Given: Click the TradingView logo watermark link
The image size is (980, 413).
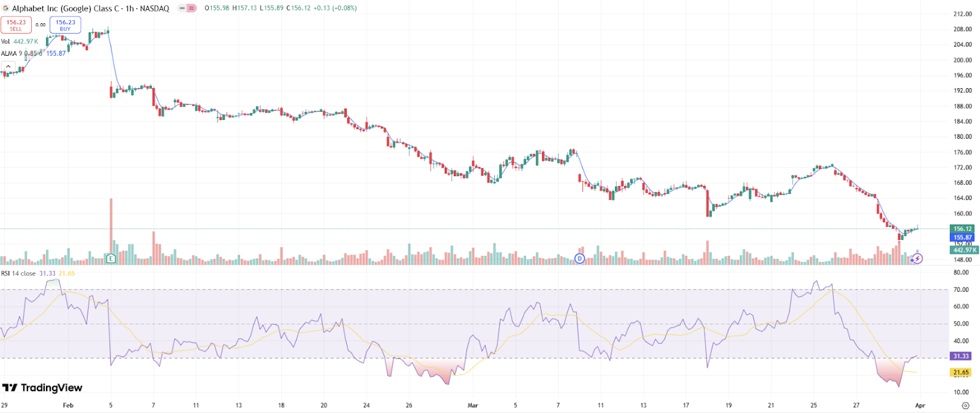Looking at the screenshot, I should click(x=42, y=388).
